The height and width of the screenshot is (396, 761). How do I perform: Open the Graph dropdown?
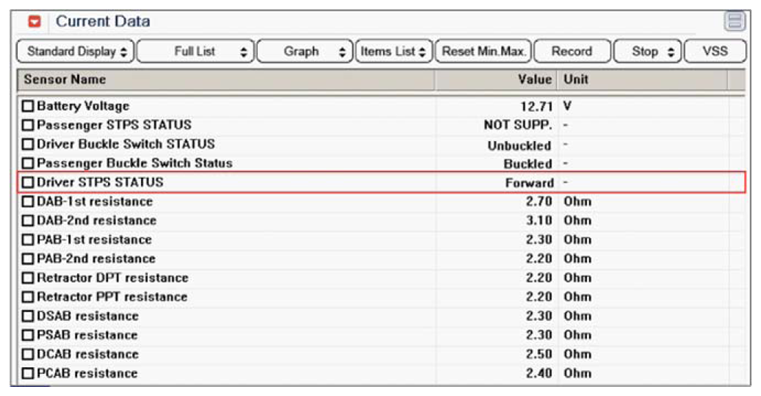305,51
